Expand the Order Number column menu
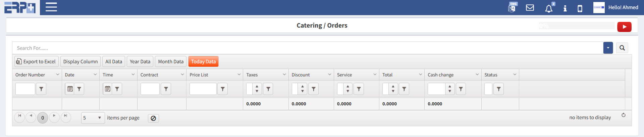 [57, 74]
